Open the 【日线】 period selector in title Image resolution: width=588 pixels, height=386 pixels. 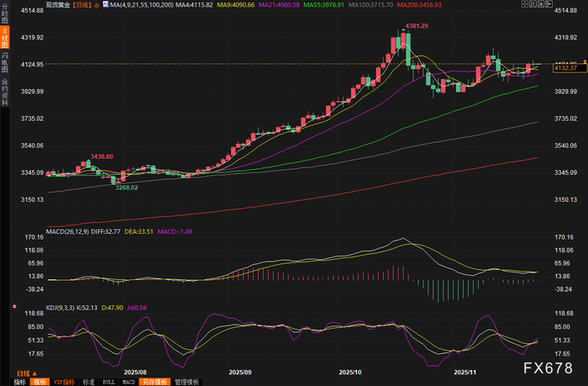(81, 5)
